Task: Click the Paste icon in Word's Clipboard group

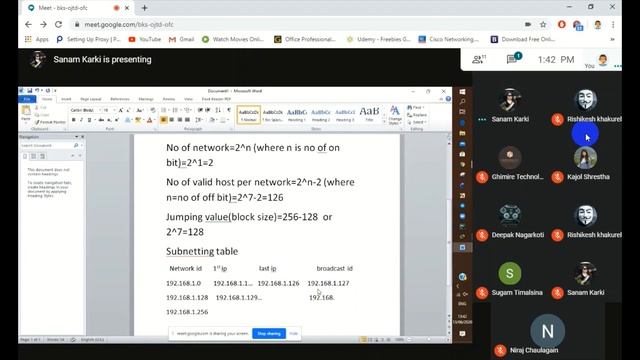Action: click(x=26, y=111)
